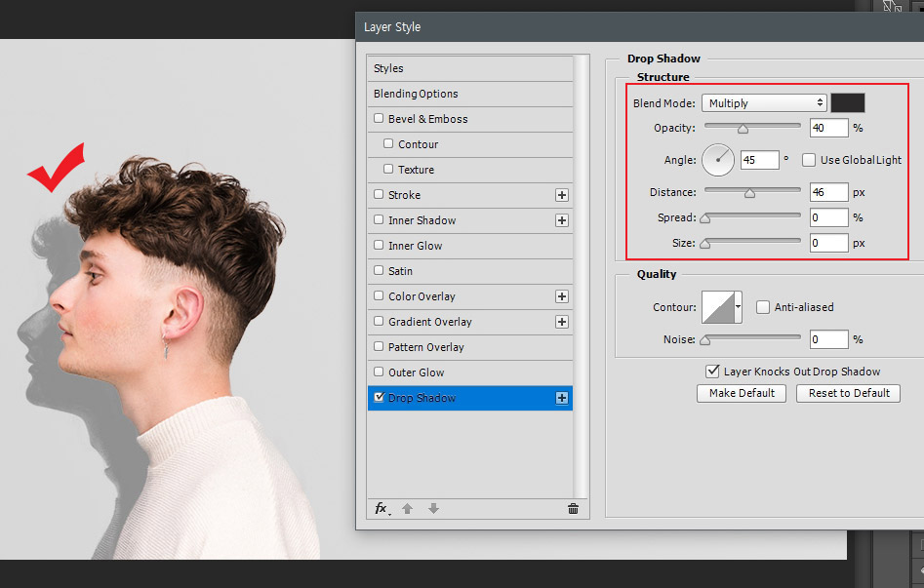
Task: Click the Distance slider handle
Action: pos(749,193)
